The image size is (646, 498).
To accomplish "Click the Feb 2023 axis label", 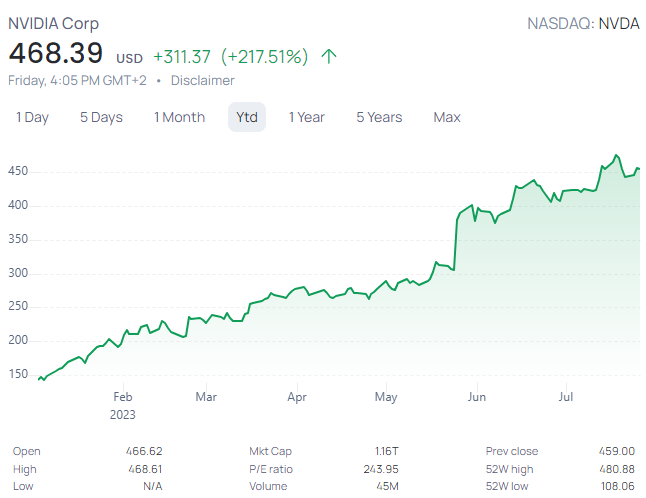I will [123, 405].
